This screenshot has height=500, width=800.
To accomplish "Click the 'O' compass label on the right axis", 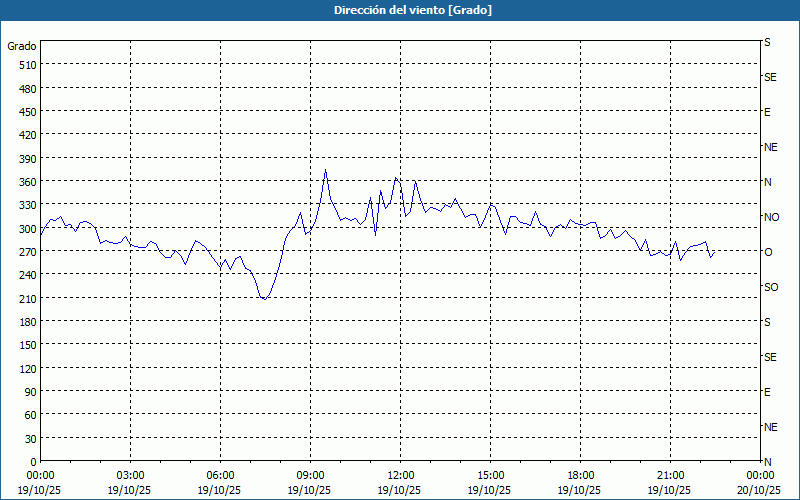I will [768, 252].
